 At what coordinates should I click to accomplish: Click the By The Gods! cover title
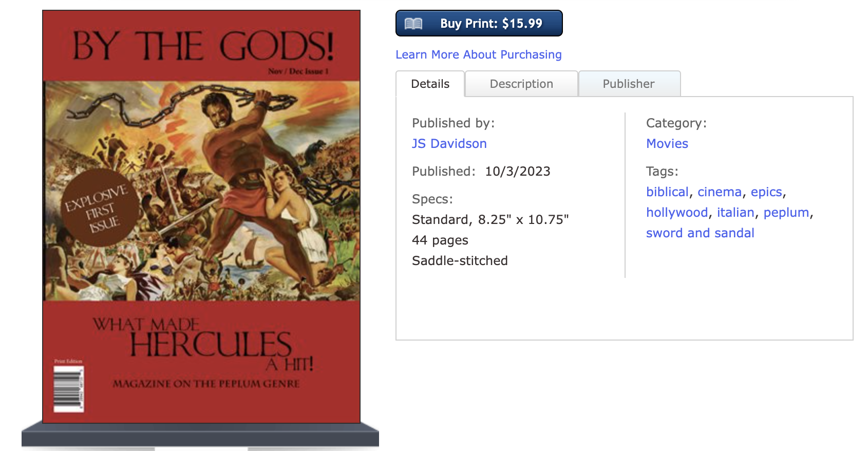click(x=203, y=46)
